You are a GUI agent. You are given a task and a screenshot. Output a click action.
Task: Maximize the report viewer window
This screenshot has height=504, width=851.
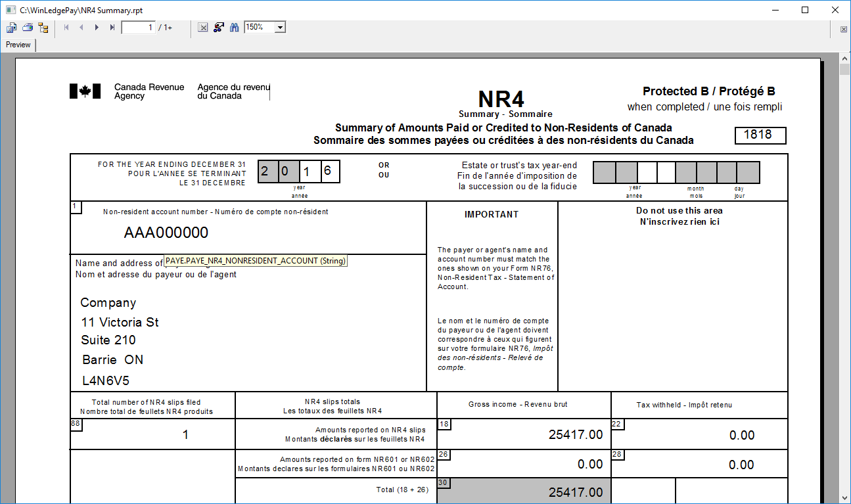tap(805, 10)
